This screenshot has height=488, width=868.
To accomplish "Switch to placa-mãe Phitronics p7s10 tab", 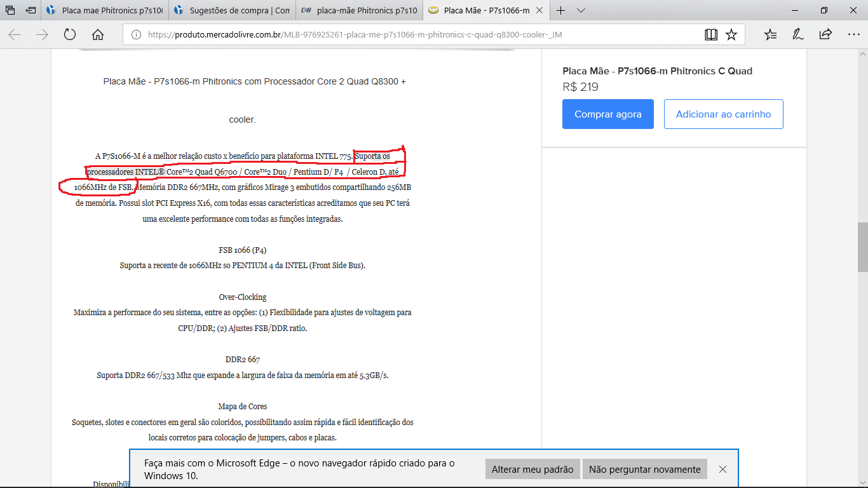I will pos(359,10).
